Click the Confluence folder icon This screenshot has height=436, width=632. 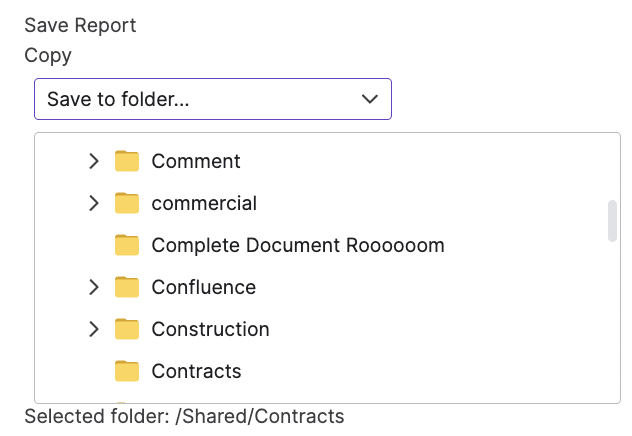tap(126, 287)
